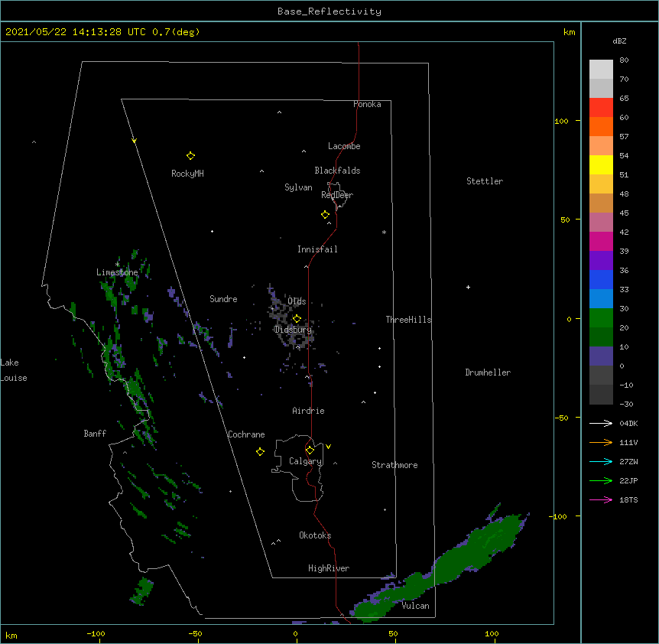Click the Calgary city label
The image size is (659, 644).
[305, 461]
